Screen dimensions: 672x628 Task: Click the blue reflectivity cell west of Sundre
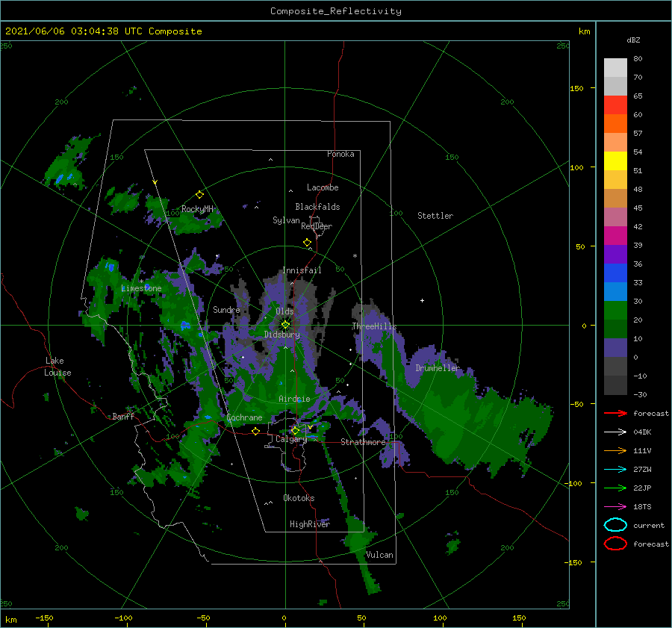[185, 326]
